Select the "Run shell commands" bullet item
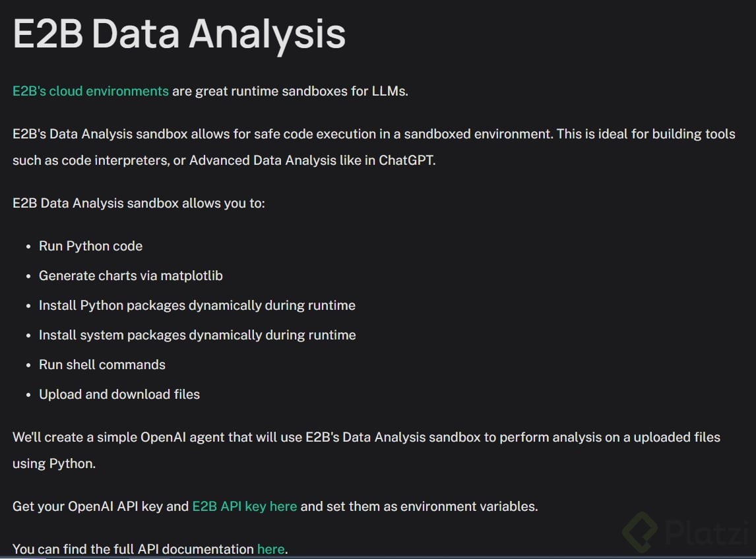 [x=102, y=365]
